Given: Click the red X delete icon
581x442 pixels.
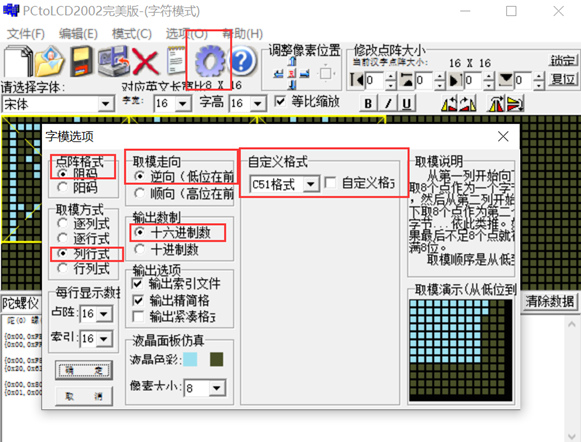Looking at the screenshot, I should 146,62.
